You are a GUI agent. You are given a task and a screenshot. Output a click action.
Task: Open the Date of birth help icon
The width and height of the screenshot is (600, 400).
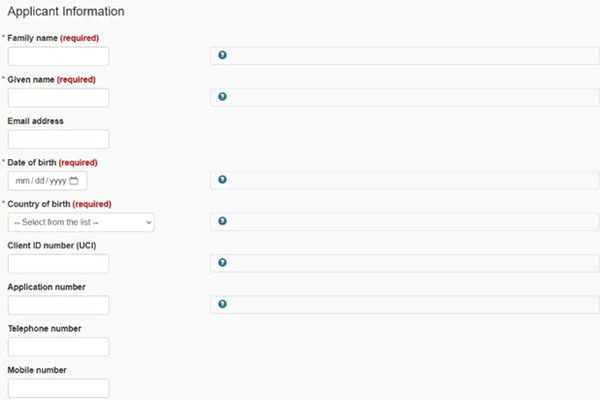pos(222,180)
